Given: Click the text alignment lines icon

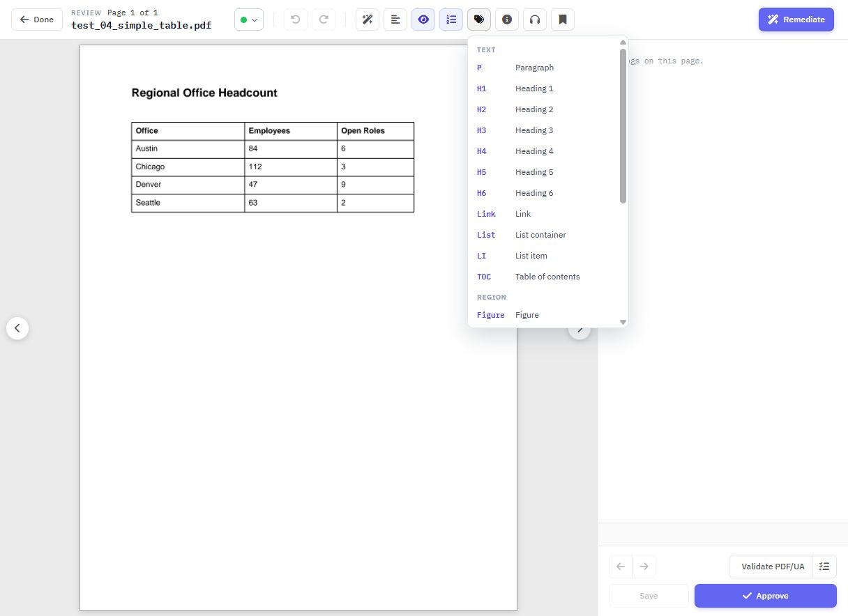Looking at the screenshot, I should (395, 20).
